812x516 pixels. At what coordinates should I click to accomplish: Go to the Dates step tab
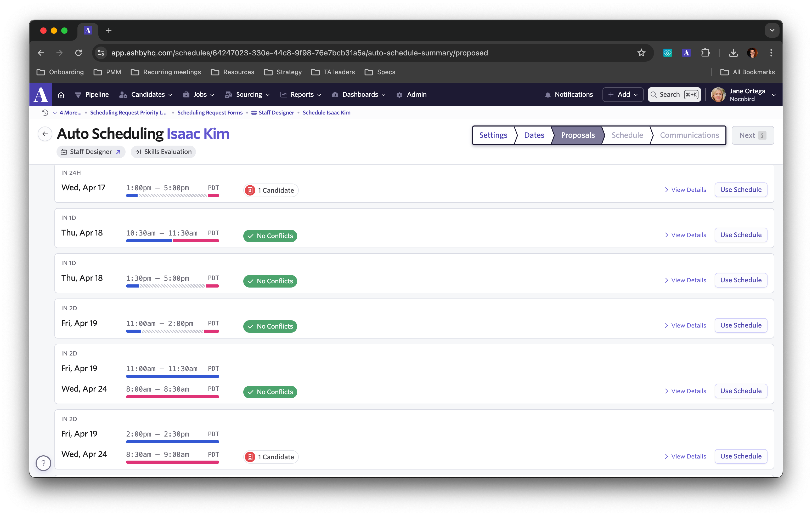click(534, 135)
